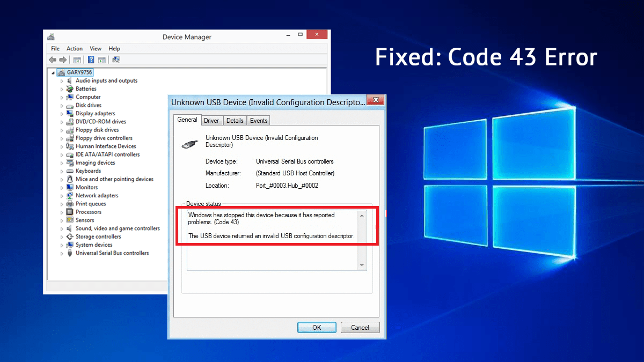This screenshot has width=644, height=362.
Task: Open the Action menu
Action: [x=75, y=49]
